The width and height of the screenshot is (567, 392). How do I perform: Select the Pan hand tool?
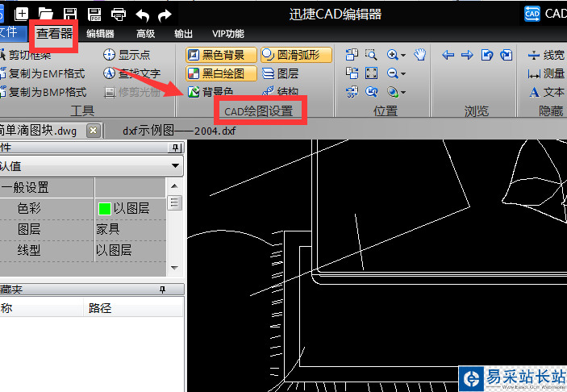[420, 55]
